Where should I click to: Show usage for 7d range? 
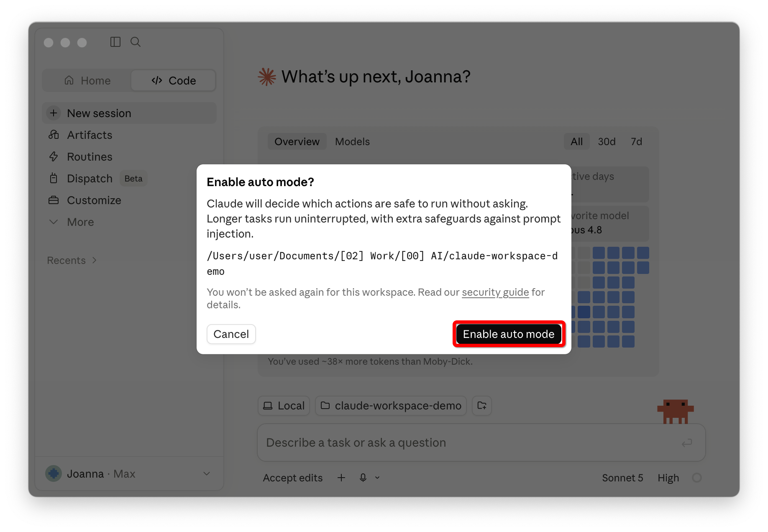coord(636,142)
